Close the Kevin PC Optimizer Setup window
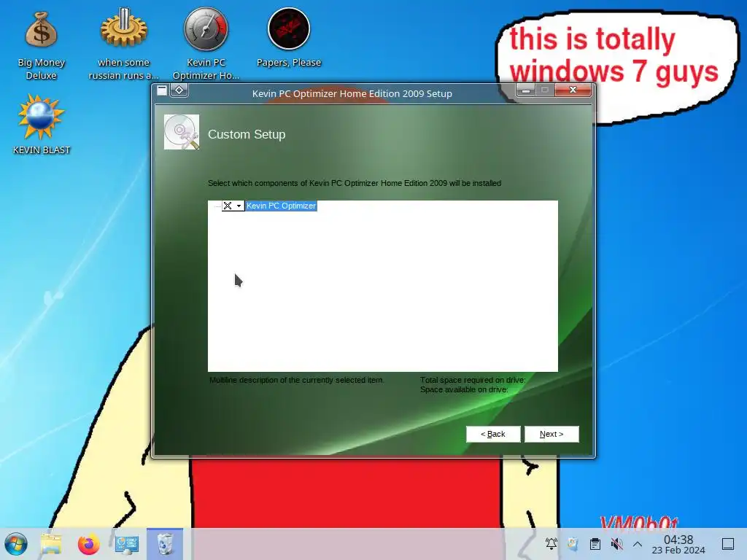The width and height of the screenshot is (747, 560). click(573, 90)
